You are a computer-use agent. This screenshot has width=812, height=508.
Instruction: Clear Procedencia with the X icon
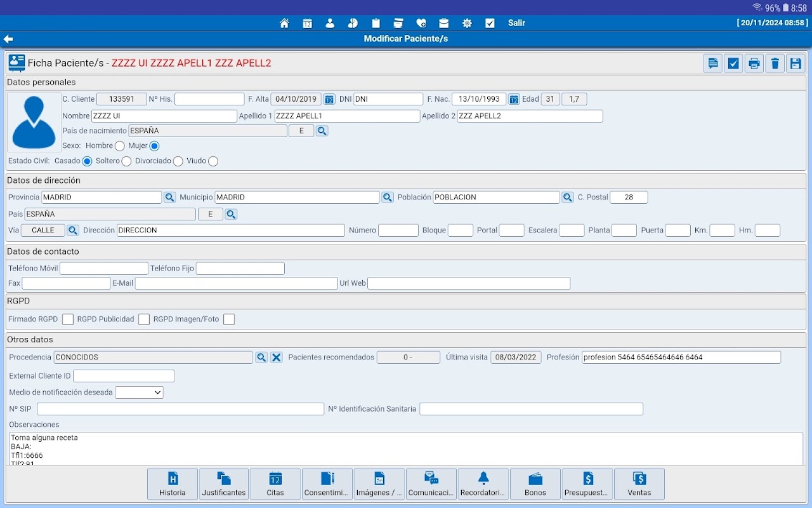coord(277,358)
